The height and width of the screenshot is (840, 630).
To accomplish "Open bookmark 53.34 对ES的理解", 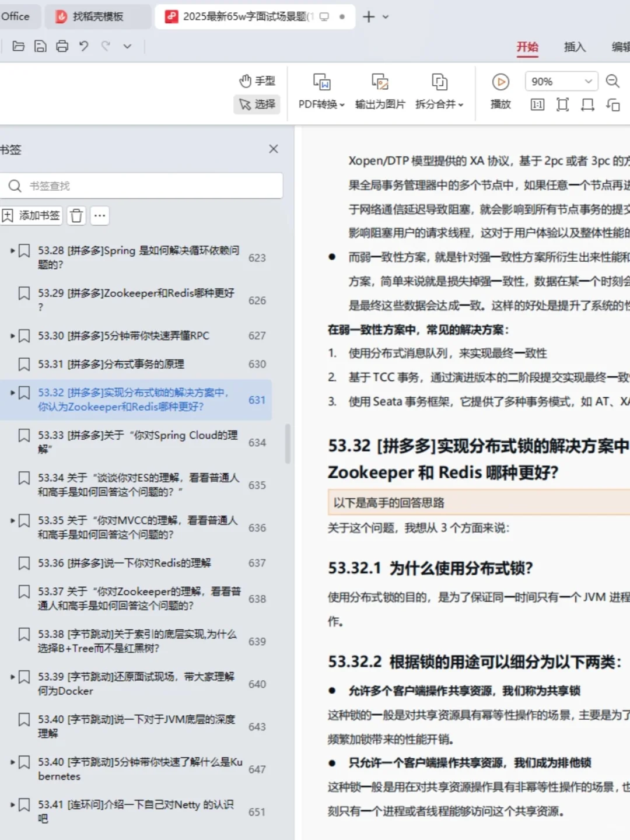I will tap(138, 485).
